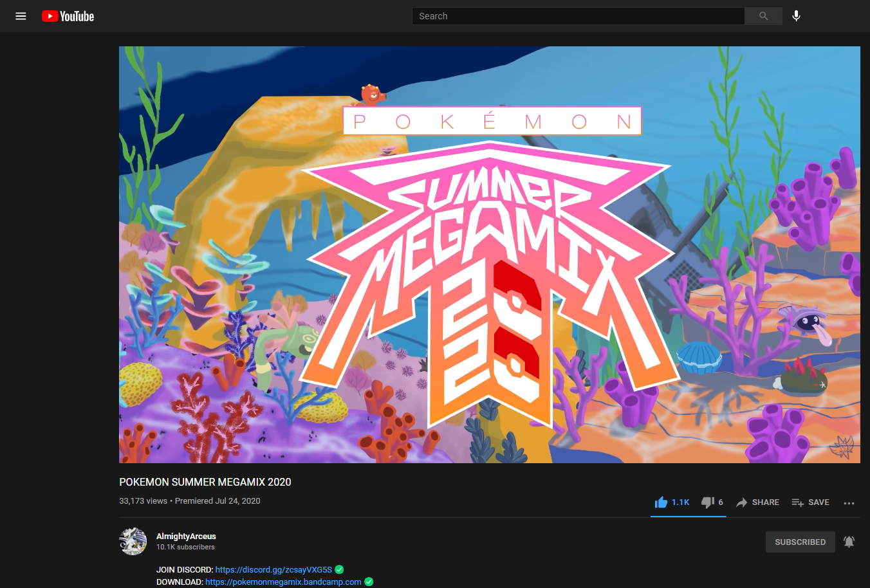Click the Subscribed button
870x588 pixels.
801,542
